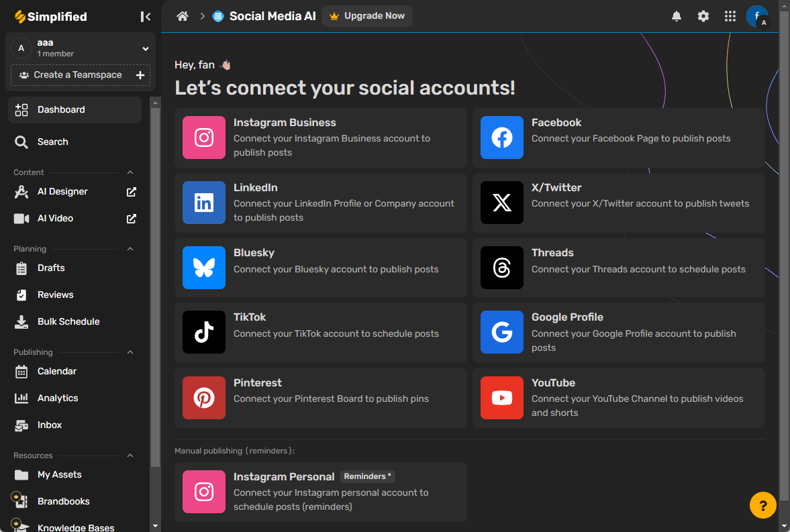Click the LinkedIn card title
Screen dimensions: 790x532
tap(256, 187)
